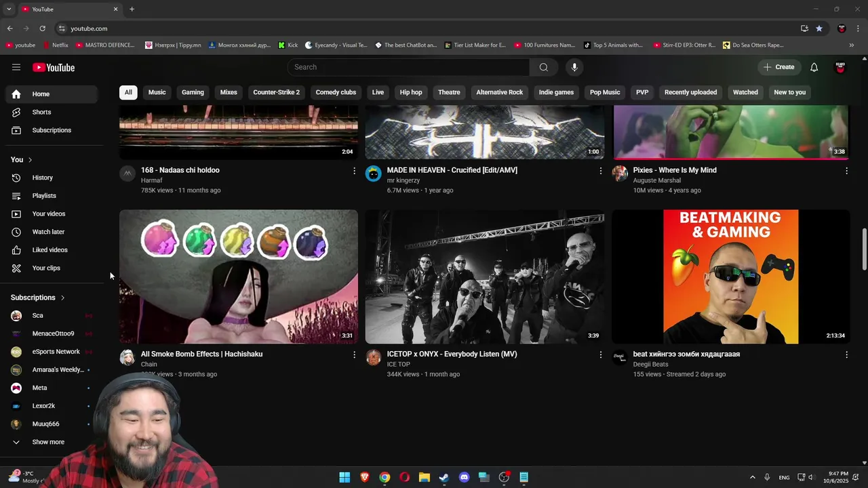The height and width of the screenshot is (488, 868).
Task: Select the Recently uploaded filter chip
Action: click(x=690, y=92)
